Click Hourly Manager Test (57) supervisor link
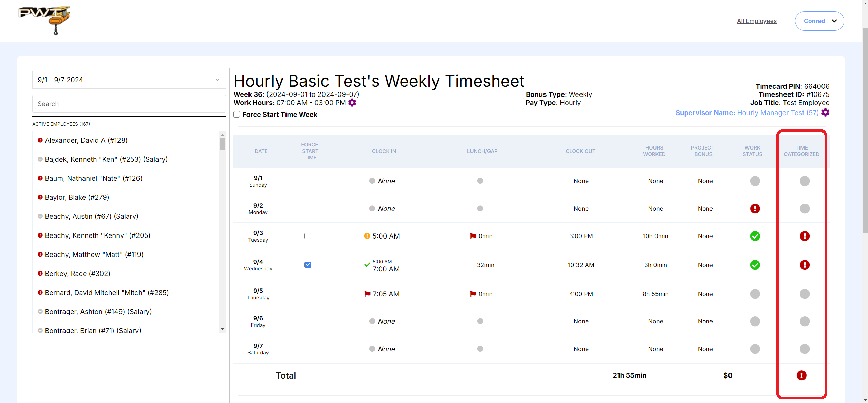Viewport: 868px width, 403px height. (777, 113)
